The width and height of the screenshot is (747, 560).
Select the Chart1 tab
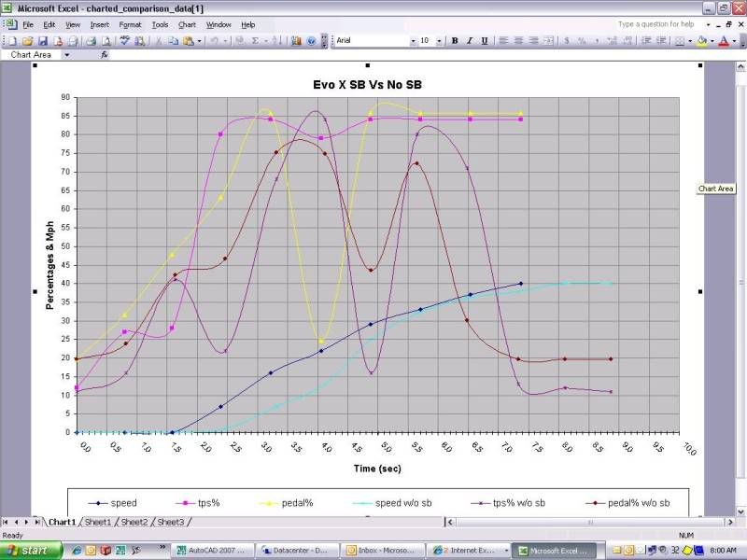(62, 522)
